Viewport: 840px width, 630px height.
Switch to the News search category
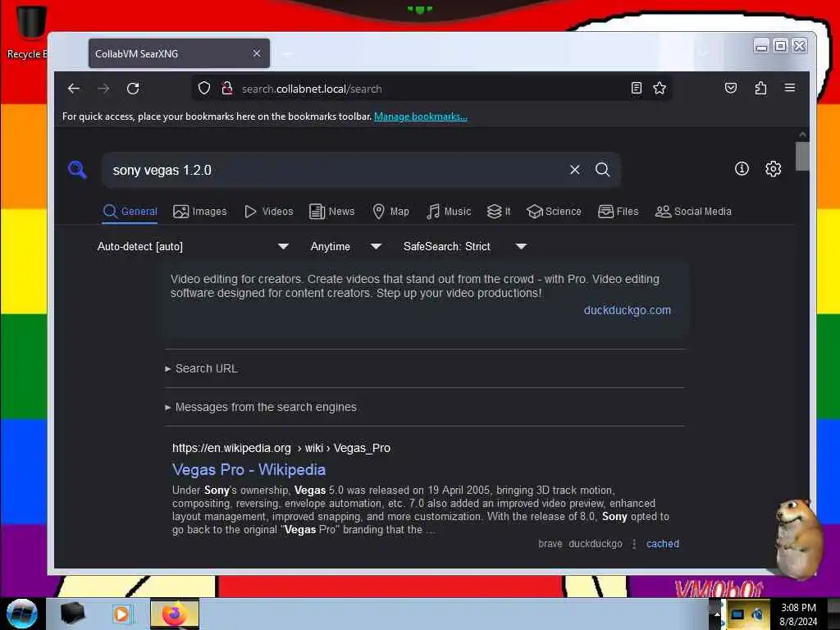click(x=332, y=212)
